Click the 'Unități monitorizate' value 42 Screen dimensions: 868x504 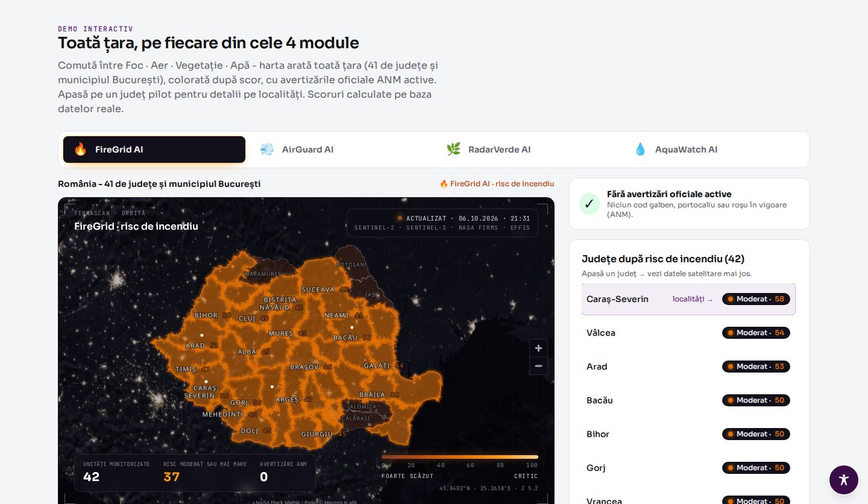pyautogui.click(x=91, y=477)
